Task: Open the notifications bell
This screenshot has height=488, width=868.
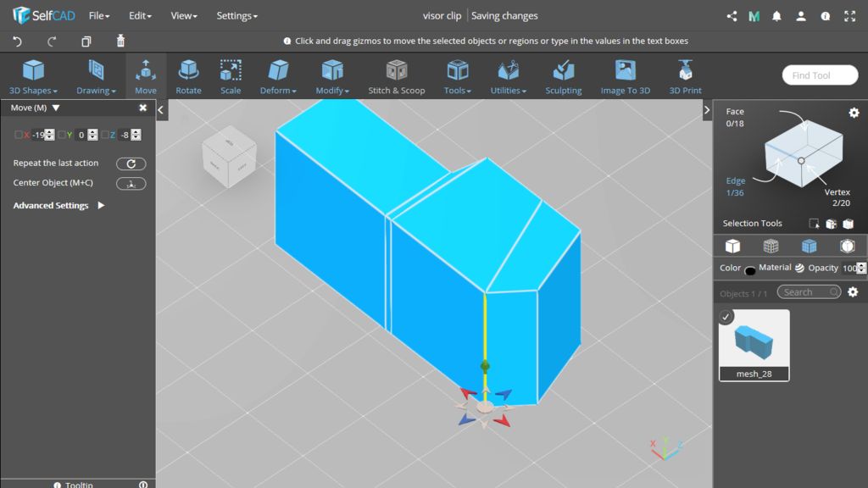Action: [x=776, y=16]
